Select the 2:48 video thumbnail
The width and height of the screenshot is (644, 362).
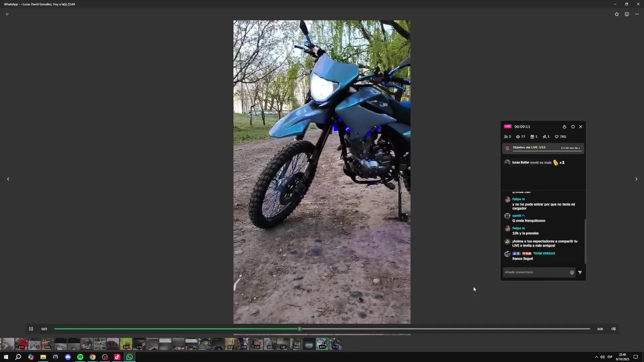click(x=244, y=344)
